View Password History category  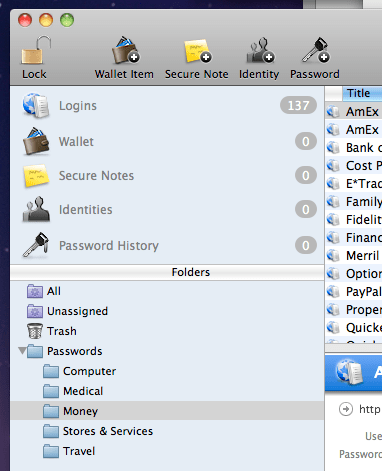click(167, 246)
